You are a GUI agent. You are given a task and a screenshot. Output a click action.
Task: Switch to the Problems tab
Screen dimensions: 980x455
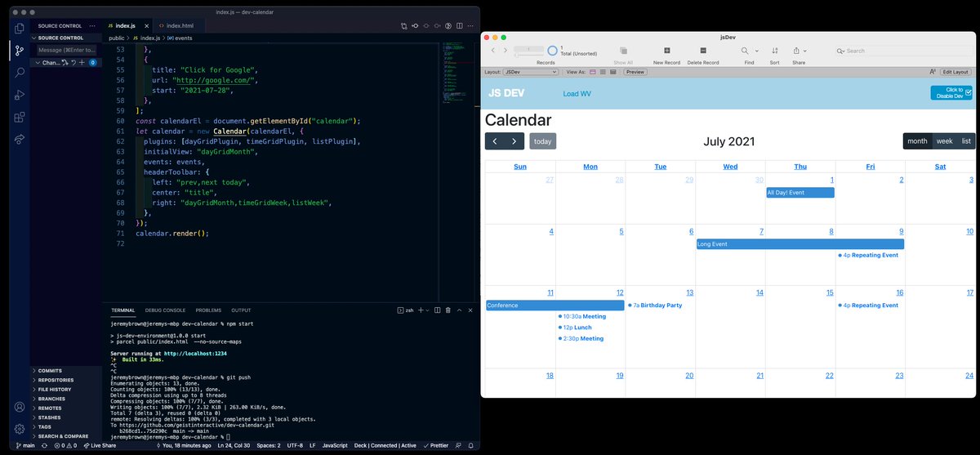pyautogui.click(x=208, y=310)
